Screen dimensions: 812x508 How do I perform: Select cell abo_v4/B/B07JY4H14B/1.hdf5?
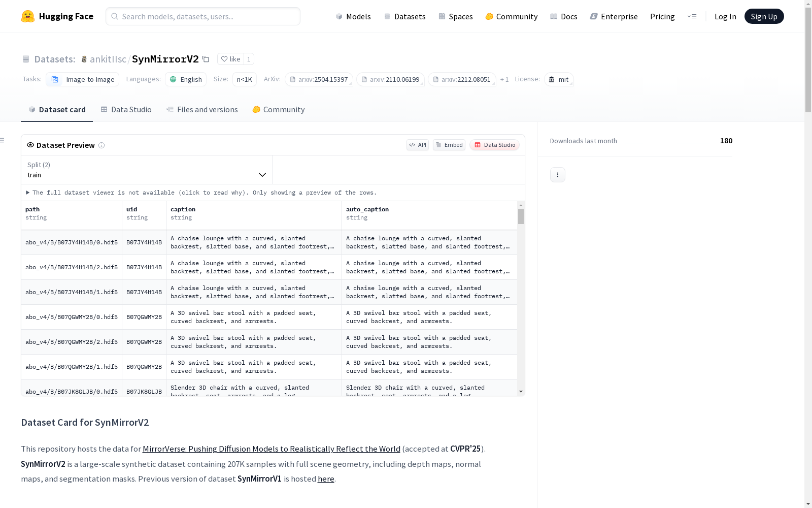pyautogui.click(x=72, y=292)
